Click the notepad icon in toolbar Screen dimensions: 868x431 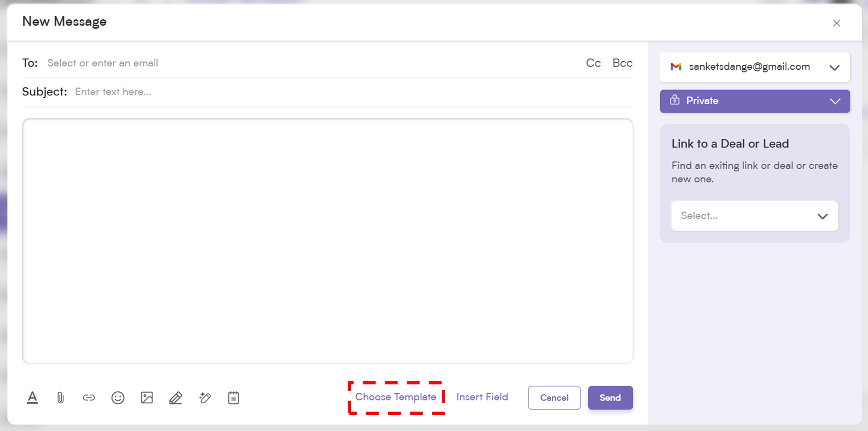point(234,398)
